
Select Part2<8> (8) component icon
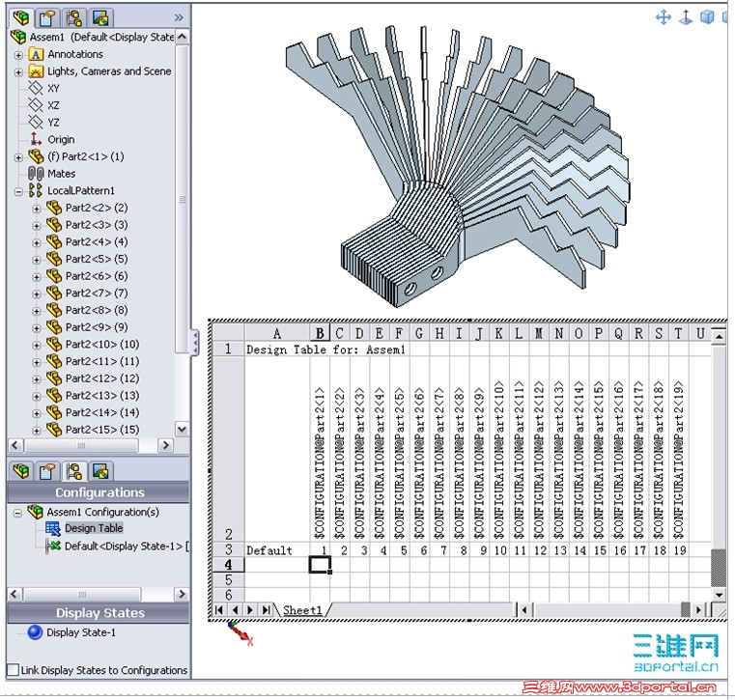tap(54, 310)
